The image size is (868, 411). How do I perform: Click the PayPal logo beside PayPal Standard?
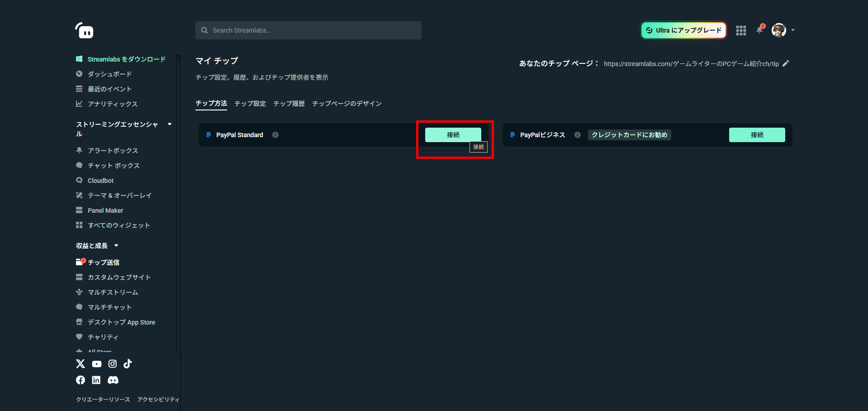click(x=209, y=135)
